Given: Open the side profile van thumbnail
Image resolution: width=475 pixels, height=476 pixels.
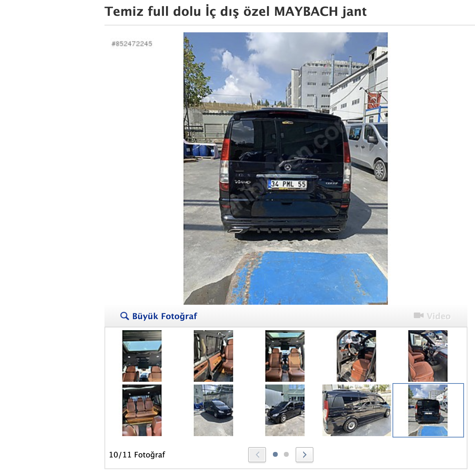Looking at the screenshot, I should pyautogui.click(x=356, y=410).
